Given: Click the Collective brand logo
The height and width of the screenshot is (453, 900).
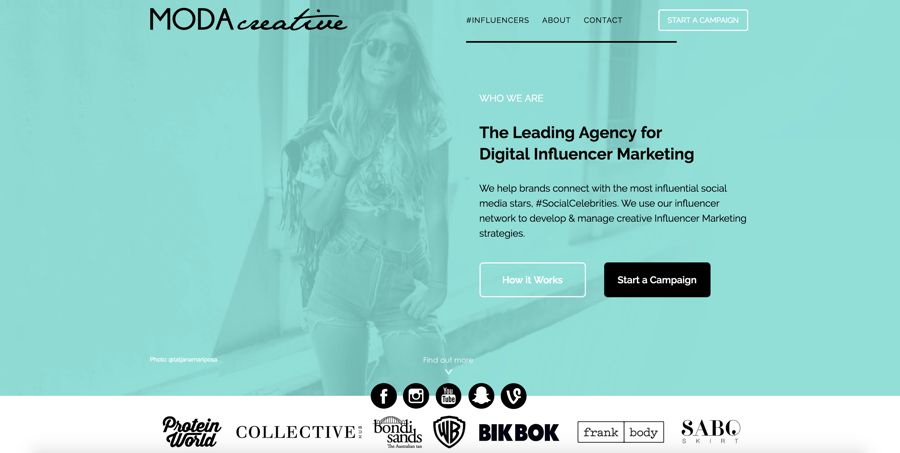Looking at the screenshot, I should pyautogui.click(x=298, y=432).
